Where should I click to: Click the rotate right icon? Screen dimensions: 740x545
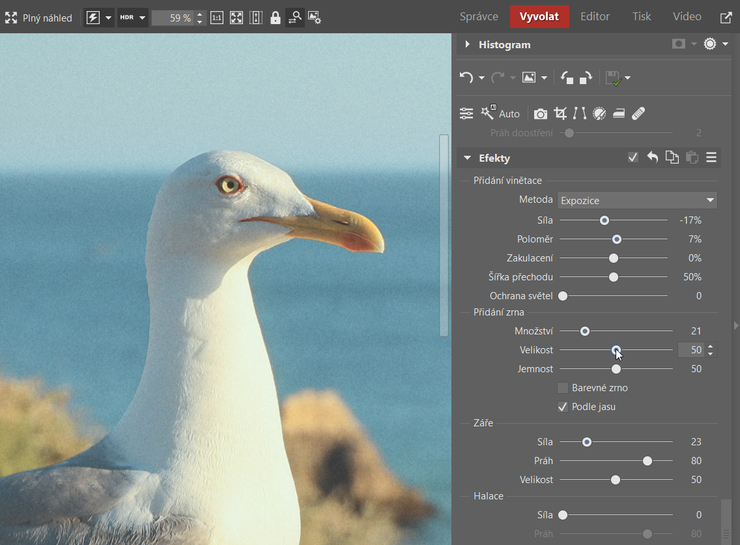click(585, 78)
